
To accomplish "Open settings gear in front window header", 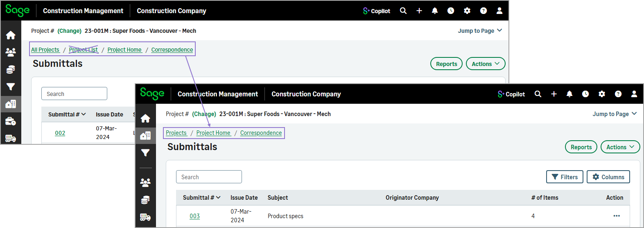I will pos(602,94).
